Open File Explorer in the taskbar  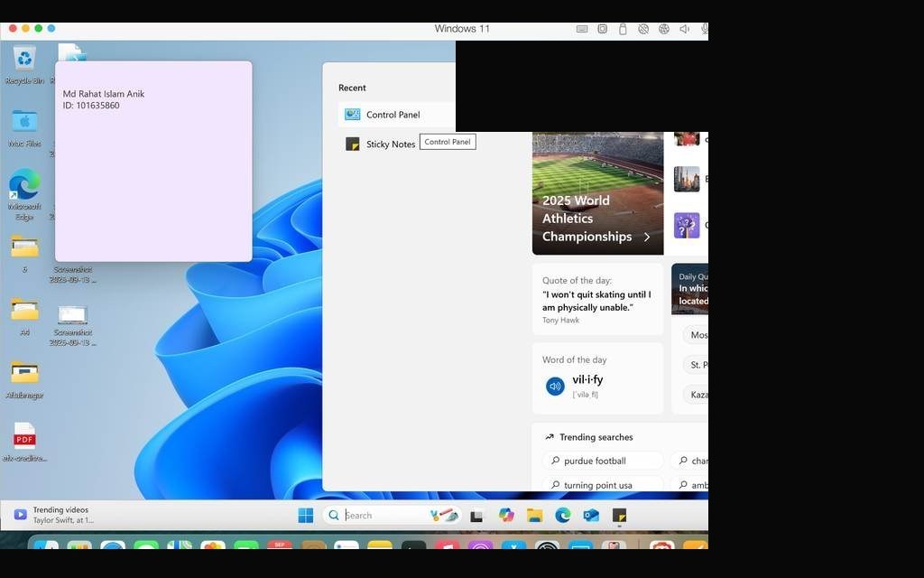(x=534, y=516)
